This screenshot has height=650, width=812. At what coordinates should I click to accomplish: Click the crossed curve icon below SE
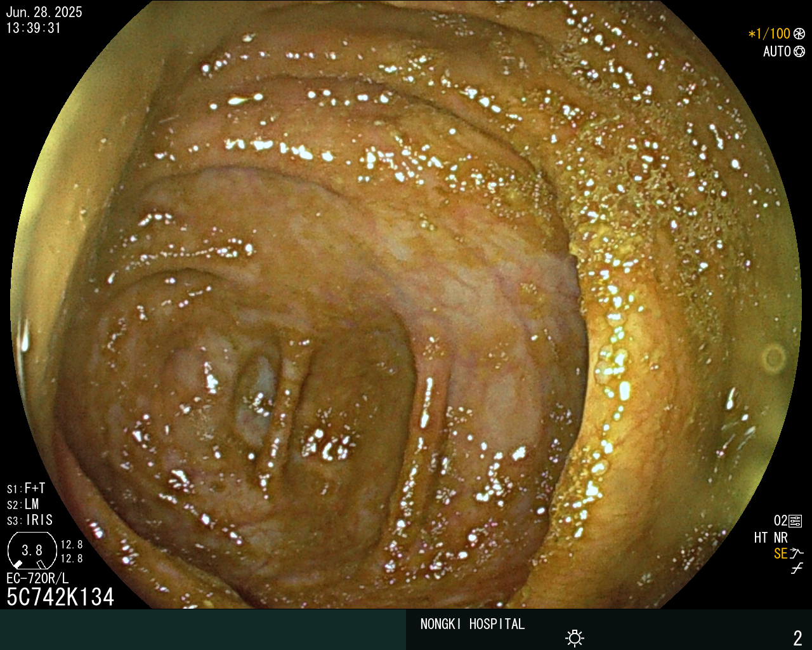coord(797,569)
